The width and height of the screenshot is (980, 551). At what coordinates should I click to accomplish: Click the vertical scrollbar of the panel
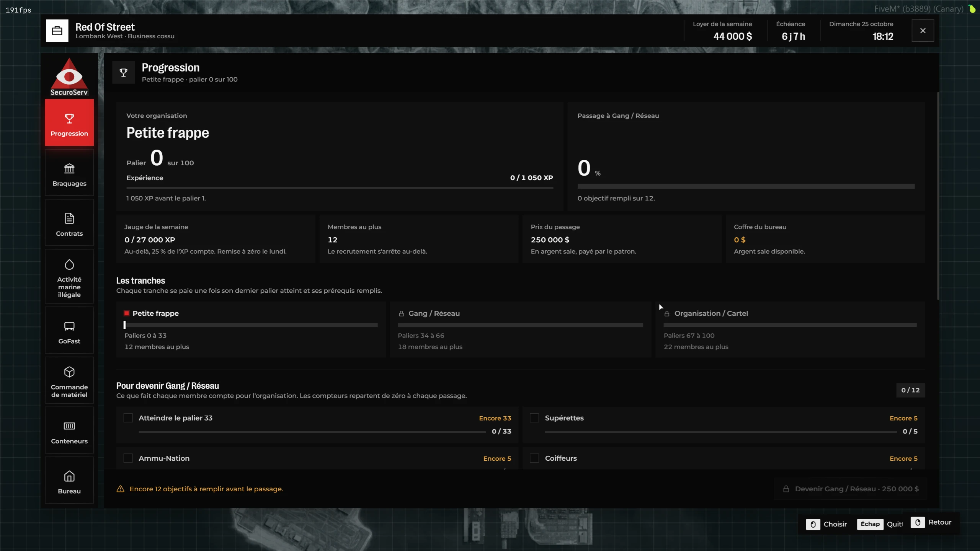point(938,196)
